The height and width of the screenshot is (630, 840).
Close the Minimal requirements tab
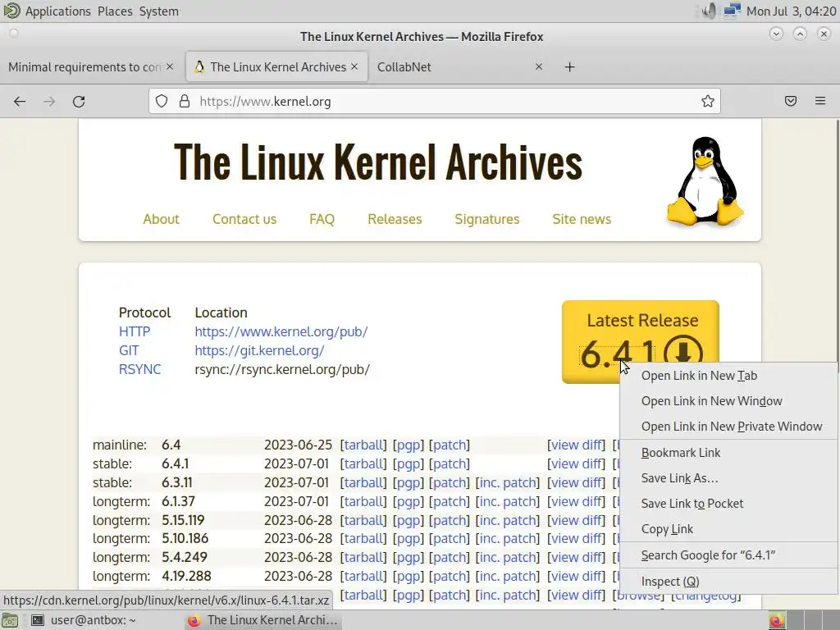tap(170, 66)
